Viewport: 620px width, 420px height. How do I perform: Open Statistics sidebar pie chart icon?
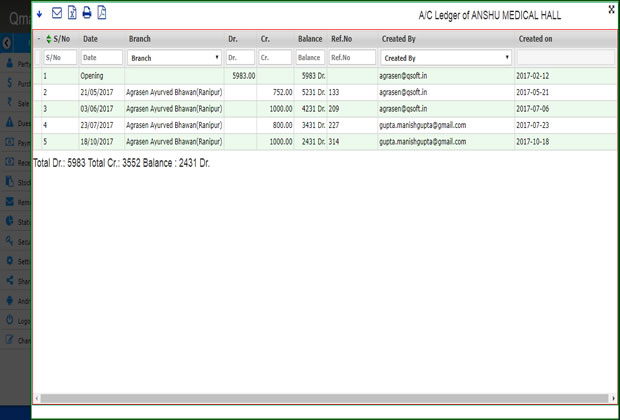[10, 221]
